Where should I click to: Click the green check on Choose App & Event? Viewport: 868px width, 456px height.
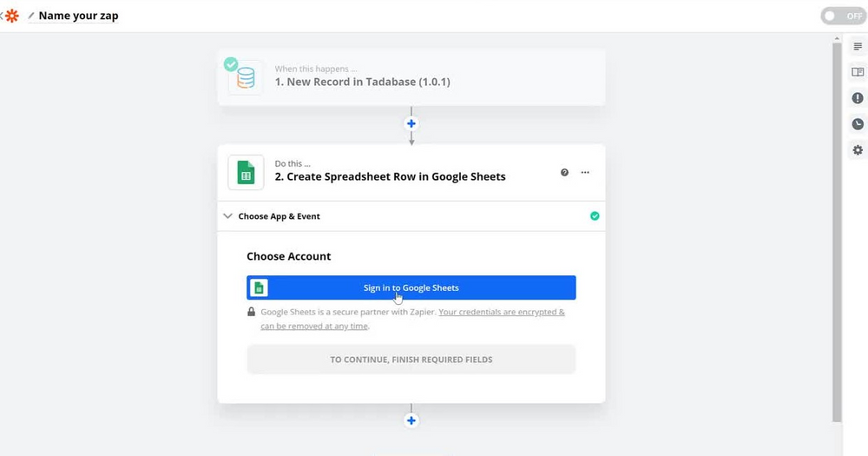[x=595, y=216]
